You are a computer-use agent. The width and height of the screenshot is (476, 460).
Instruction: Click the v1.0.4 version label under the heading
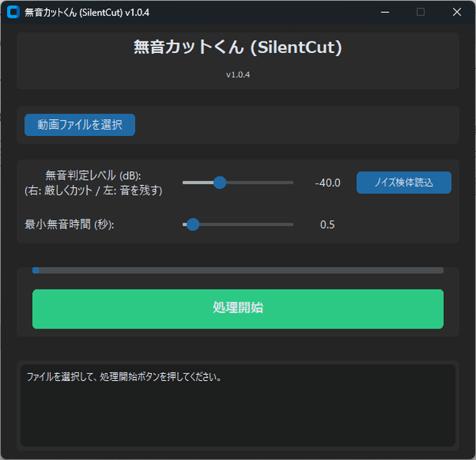[238, 74]
